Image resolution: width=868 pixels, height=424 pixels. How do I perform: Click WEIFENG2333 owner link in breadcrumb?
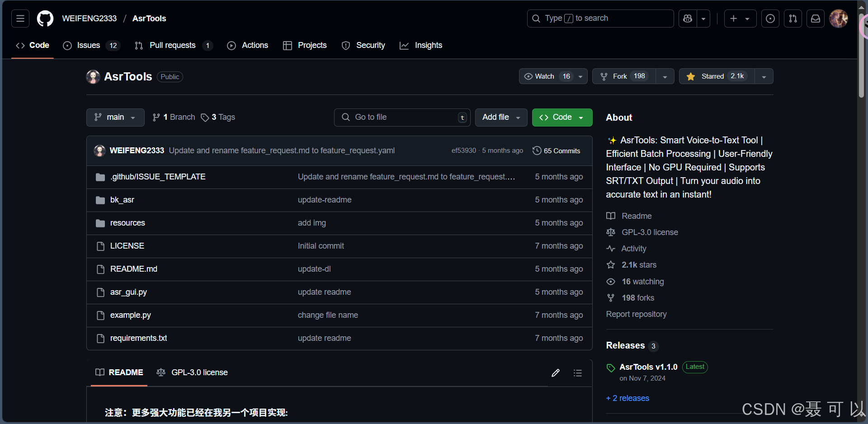(x=90, y=19)
